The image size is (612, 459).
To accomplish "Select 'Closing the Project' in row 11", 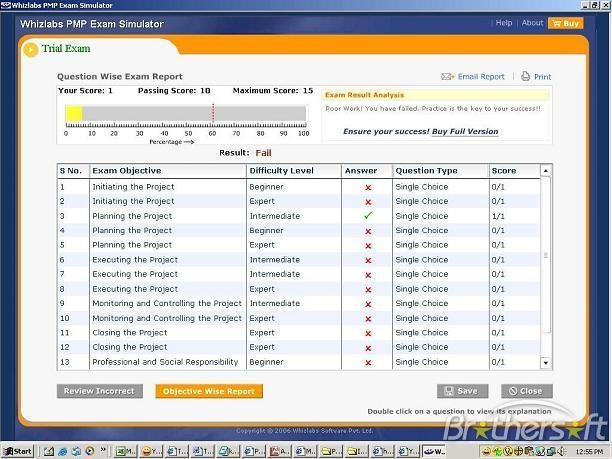I will point(130,333).
